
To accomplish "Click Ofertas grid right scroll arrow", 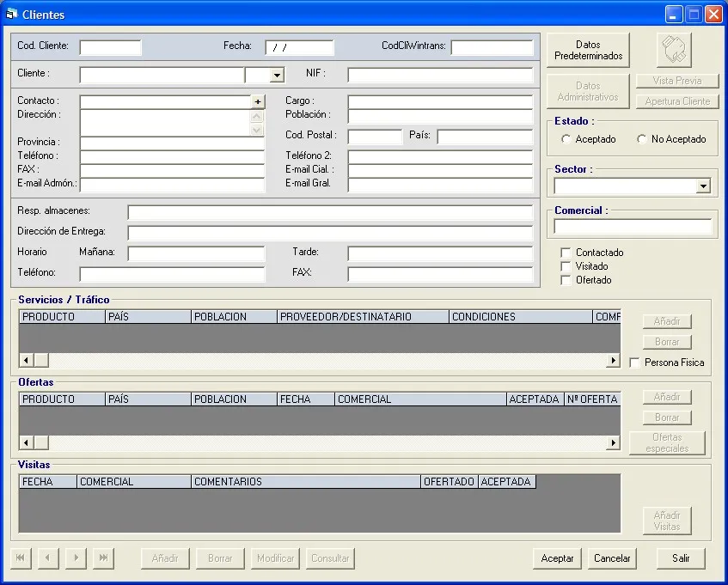I will [x=614, y=442].
